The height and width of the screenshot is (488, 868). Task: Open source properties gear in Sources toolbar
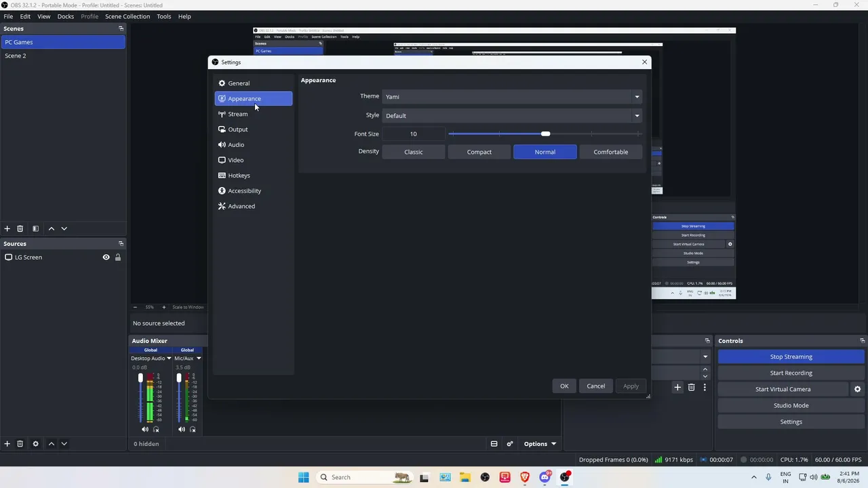coord(36,444)
